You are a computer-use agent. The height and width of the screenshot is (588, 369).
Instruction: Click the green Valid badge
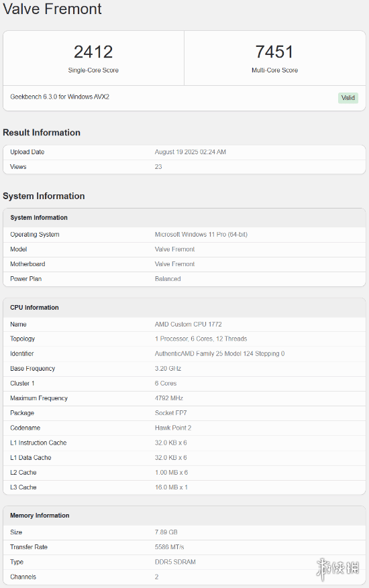[348, 98]
